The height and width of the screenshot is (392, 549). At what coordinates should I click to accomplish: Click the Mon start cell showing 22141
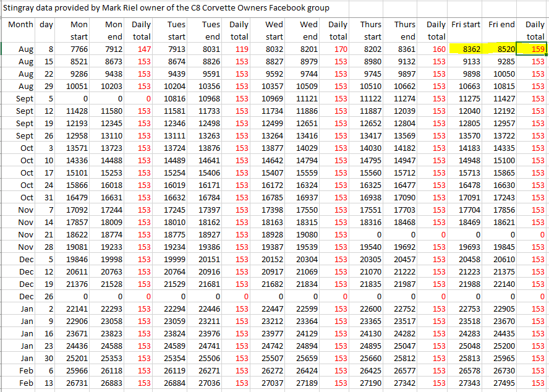pos(77,309)
